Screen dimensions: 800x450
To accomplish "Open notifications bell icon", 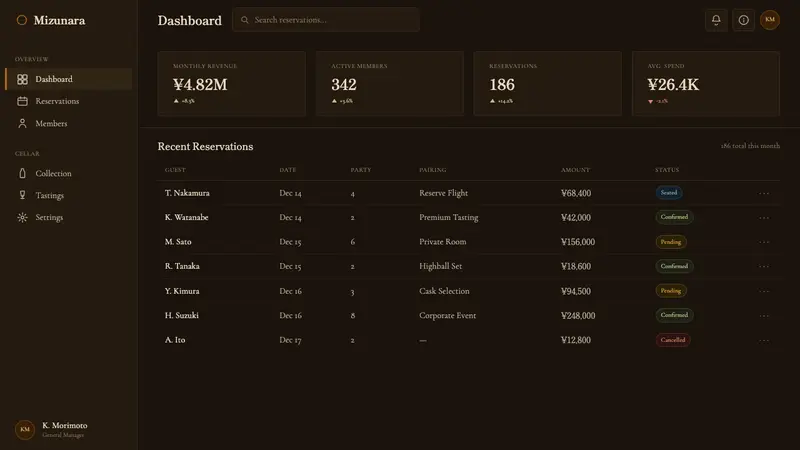I will (716, 20).
